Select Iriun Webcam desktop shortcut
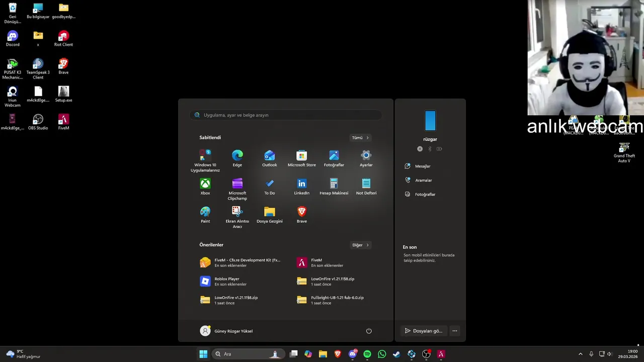644x362 pixels. (13, 97)
